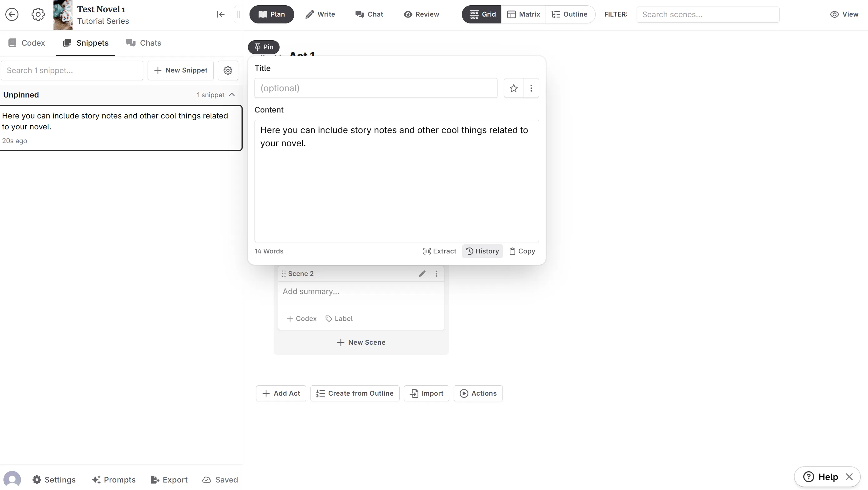
Task: Extract content from the snippet
Action: point(440,251)
